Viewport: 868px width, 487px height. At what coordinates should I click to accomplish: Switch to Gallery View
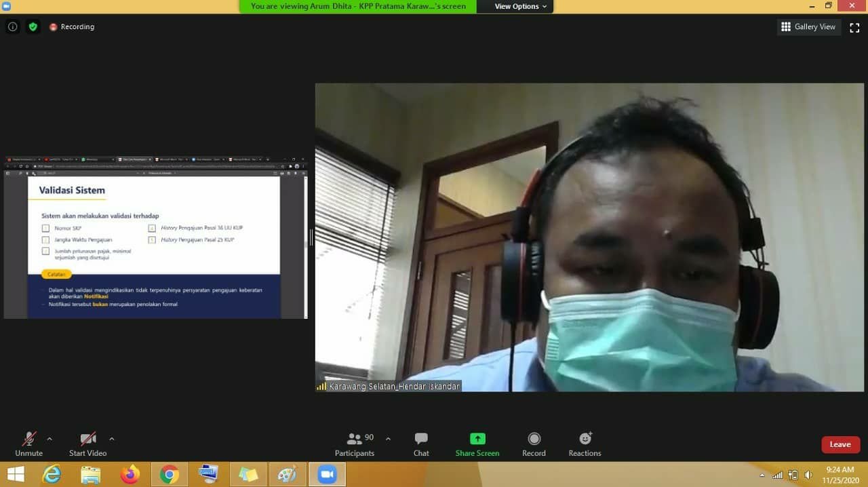click(808, 27)
